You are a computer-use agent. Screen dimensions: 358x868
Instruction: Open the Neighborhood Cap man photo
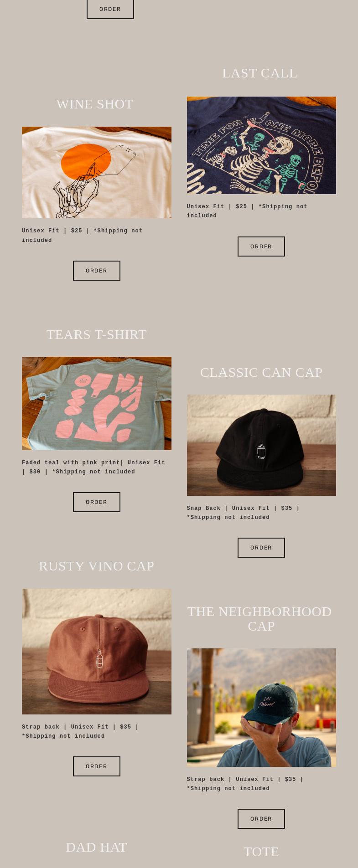pyautogui.click(x=261, y=708)
